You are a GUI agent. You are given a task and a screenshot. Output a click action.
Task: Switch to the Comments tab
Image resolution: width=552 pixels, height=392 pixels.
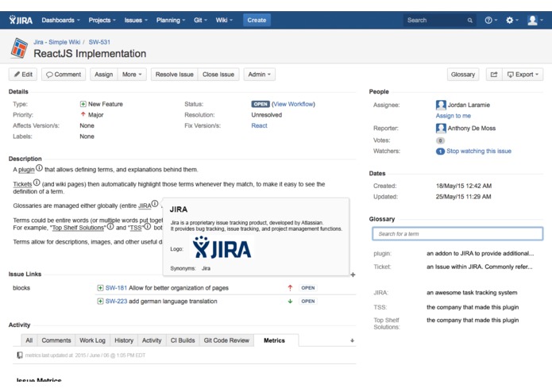click(56, 340)
